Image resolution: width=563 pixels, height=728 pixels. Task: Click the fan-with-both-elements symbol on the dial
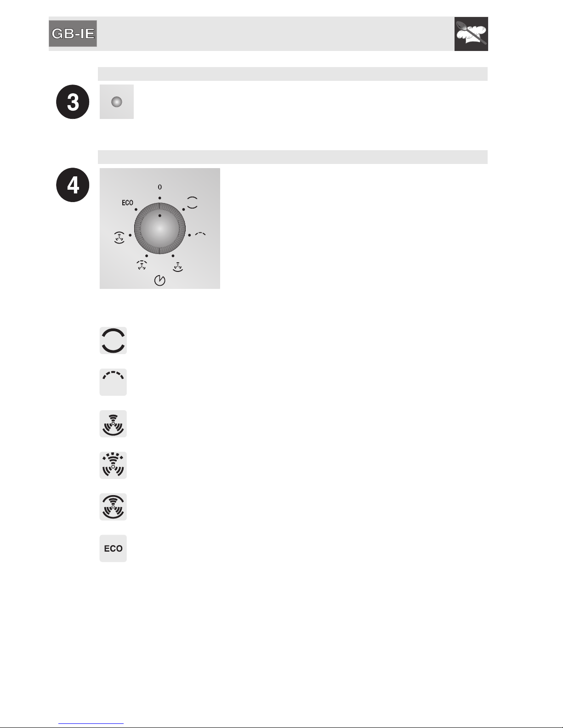tap(119, 238)
